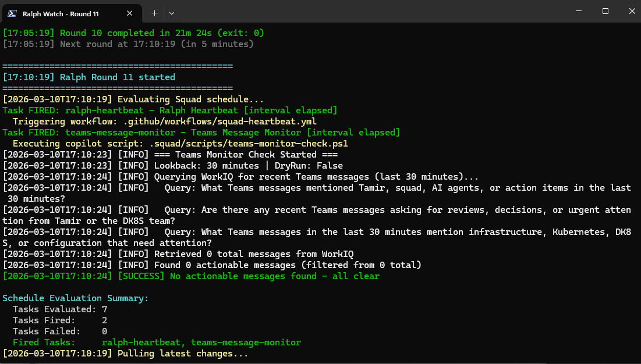
Task: Click the PowerShell icon on the tab
Action: (11, 12)
